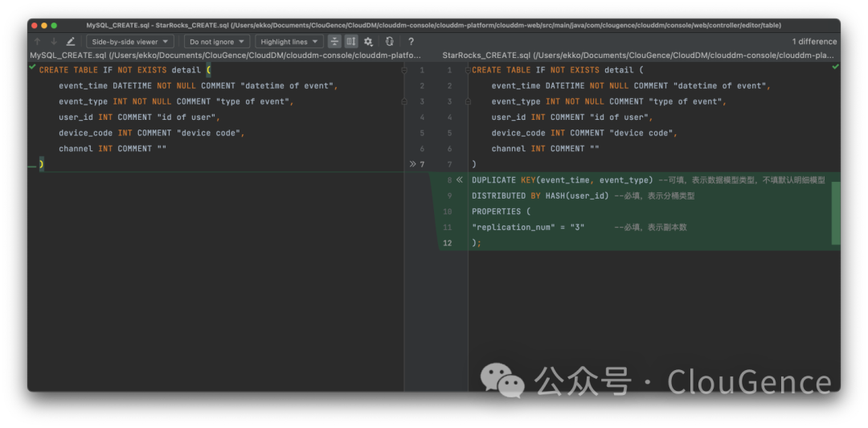Click right gutter line number 12
This screenshot has height=428, width=868.
click(x=448, y=243)
